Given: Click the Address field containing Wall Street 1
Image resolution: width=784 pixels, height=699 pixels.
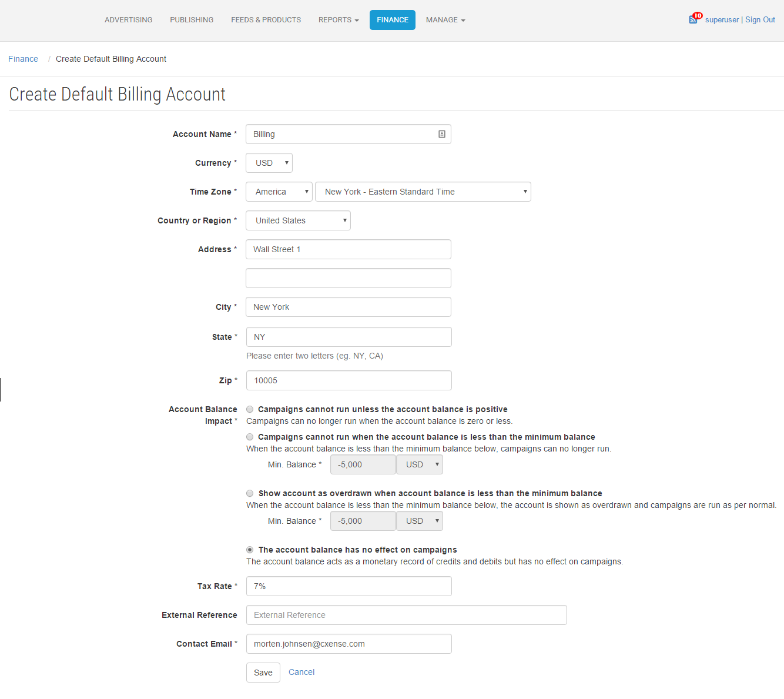Looking at the screenshot, I should pos(349,249).
